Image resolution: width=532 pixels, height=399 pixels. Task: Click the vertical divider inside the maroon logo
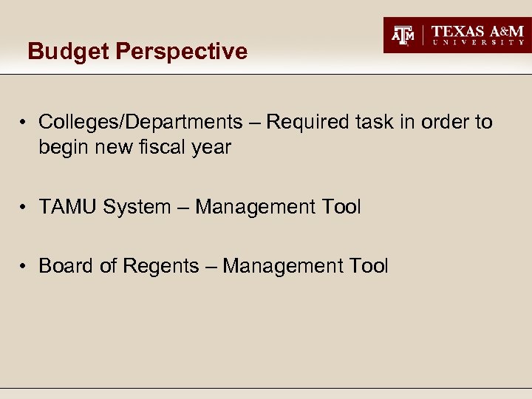(421, 35)
